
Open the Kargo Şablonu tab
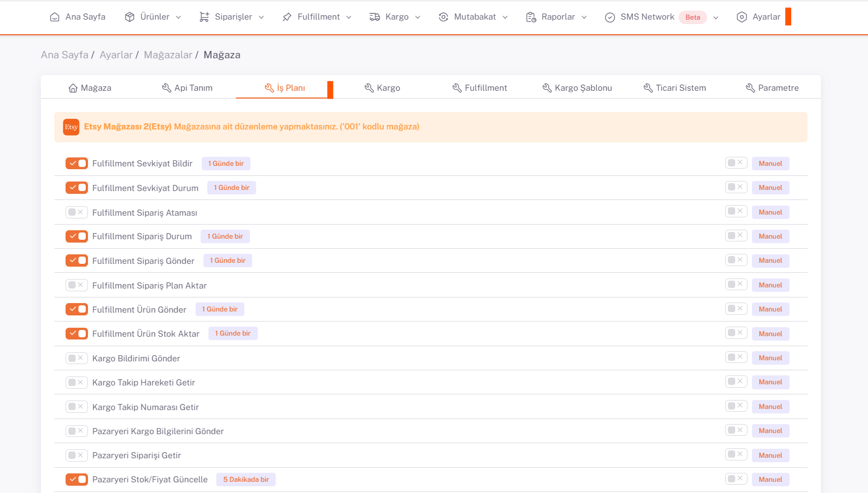pos(577,88)
